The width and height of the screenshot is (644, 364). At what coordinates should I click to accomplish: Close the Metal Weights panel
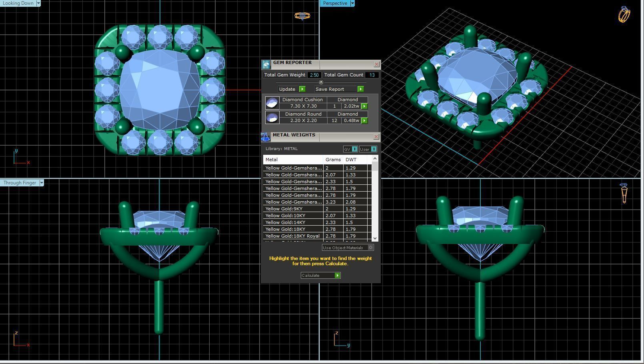click(x=376, y=137)
